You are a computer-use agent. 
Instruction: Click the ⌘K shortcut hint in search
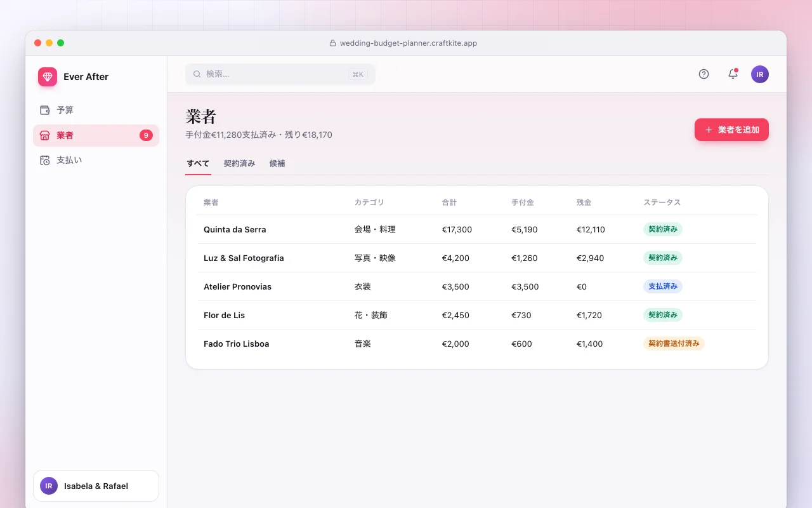(358, 74)
